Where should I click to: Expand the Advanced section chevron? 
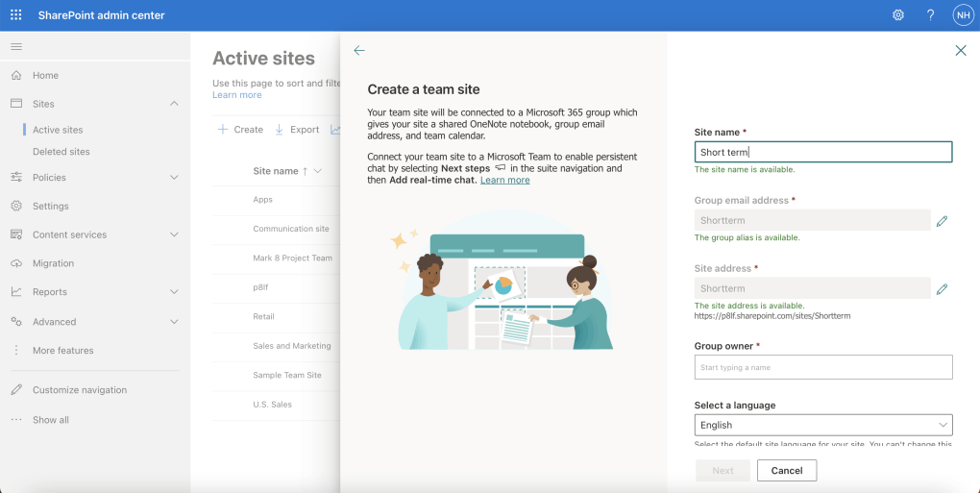coord(174,322)
